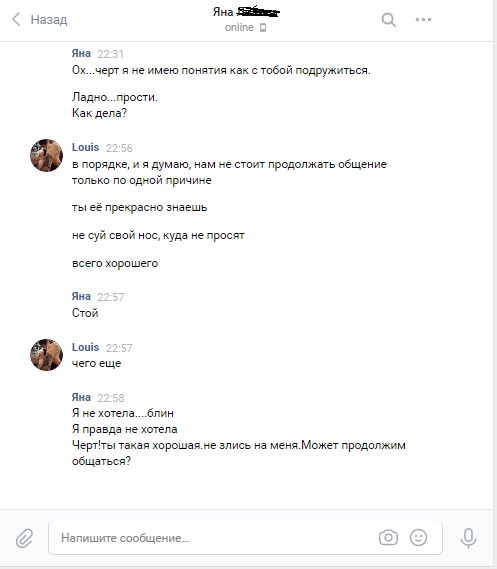This screenshot has width=497, height=569.
Task: Click sender name Яна at 22:58
Action: (81, 397)
